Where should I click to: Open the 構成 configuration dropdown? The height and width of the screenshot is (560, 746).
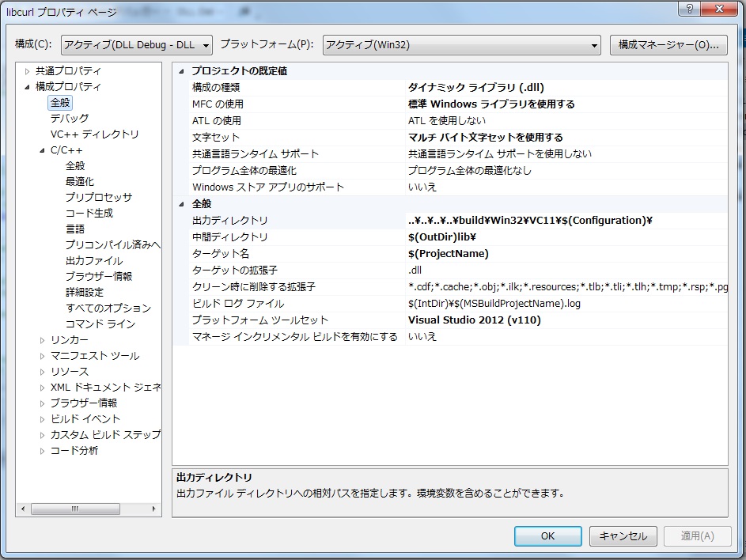point(137,45)
